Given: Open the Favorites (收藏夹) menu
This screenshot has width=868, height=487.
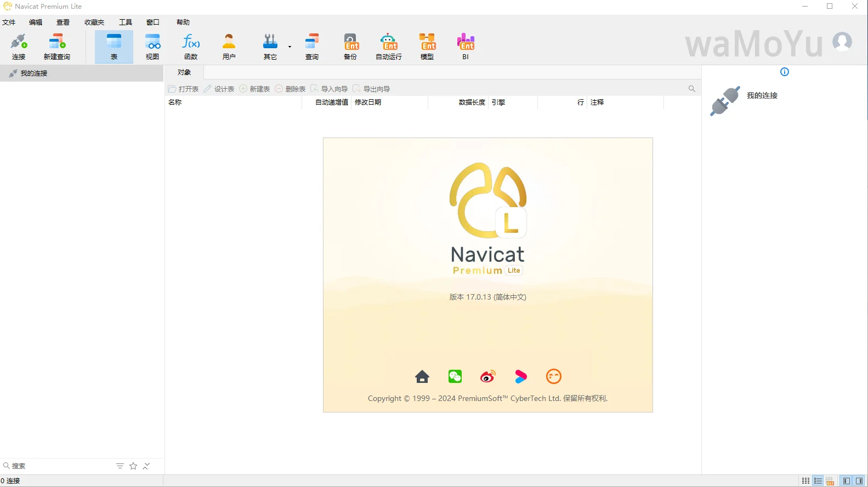Looking at the screenshot, I should click(94, 22).
